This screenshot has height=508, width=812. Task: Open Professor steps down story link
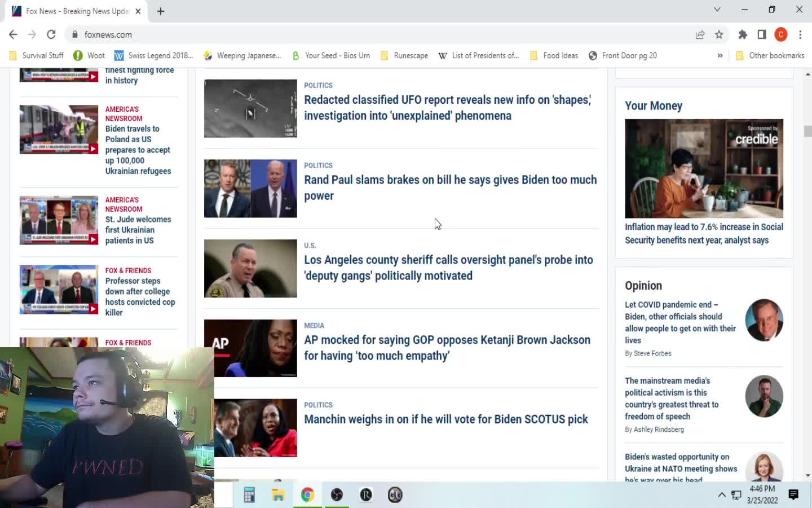(x=140, y=296)
